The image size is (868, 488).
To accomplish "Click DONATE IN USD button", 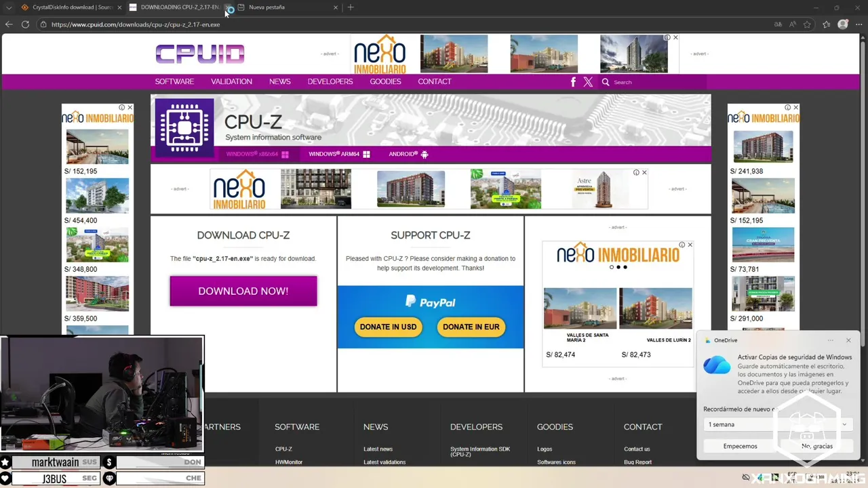I will (x=388, y=327).
